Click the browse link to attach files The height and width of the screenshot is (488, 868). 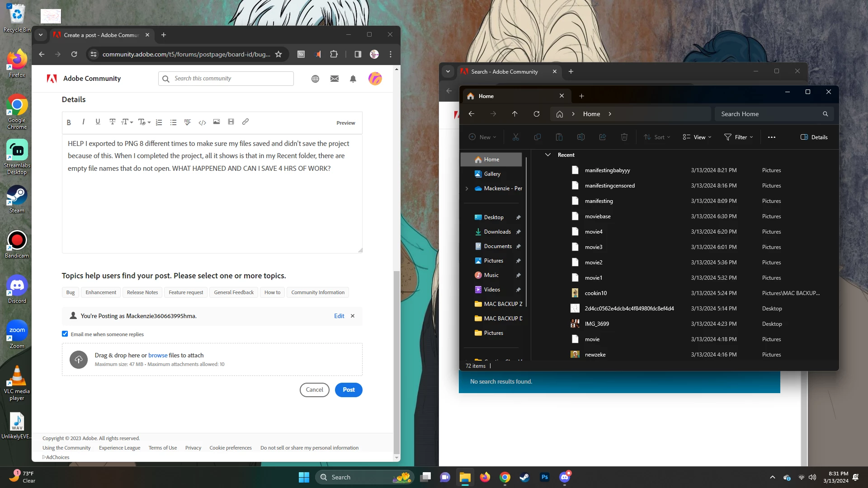pos(158,355)
